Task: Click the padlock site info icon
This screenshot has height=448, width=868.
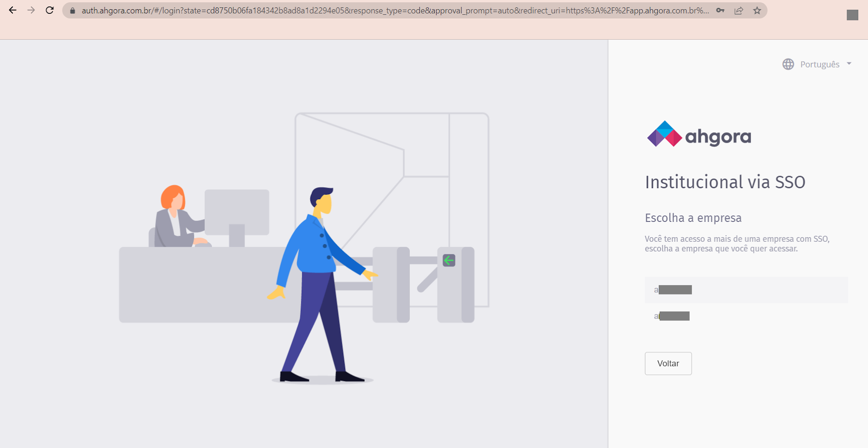Action: (x=73, y=11)
